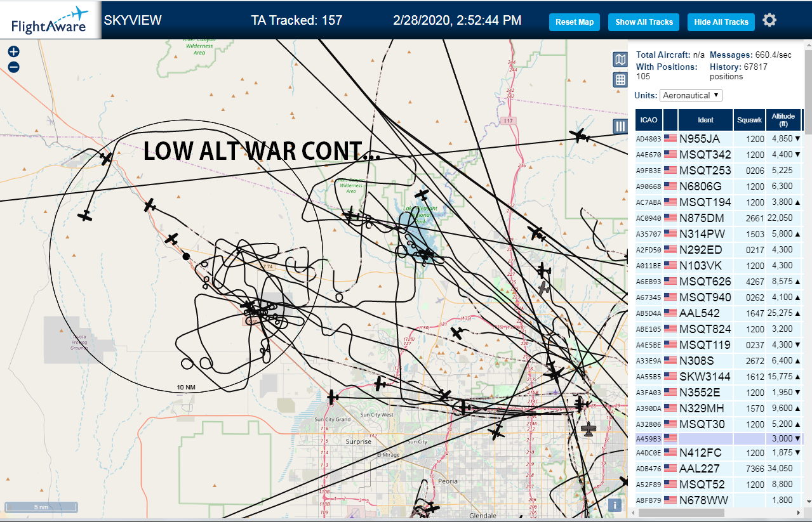This screenshot has width=812, height=522.
Task: Sort table by Squawk column
Action: pos(749,120)
